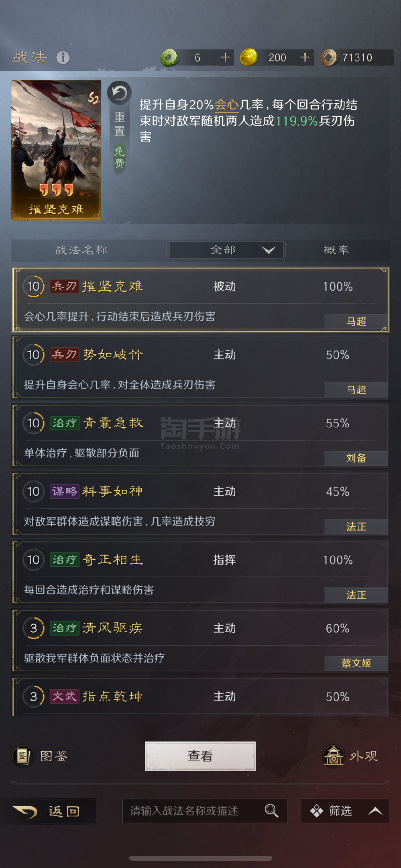The image size is (401, 868).
Task: Open the 外观 appearance pavilion icon
Action: point(333,756)
